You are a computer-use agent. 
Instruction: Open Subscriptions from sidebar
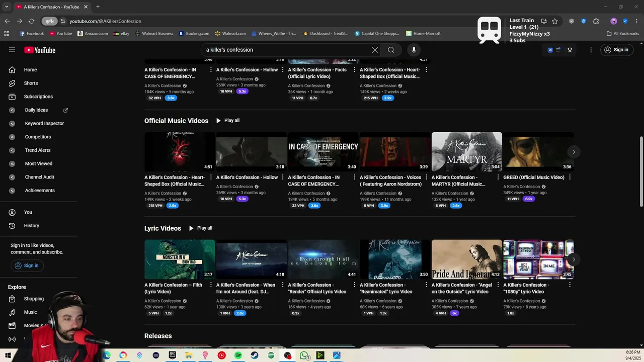click(38, 97)
